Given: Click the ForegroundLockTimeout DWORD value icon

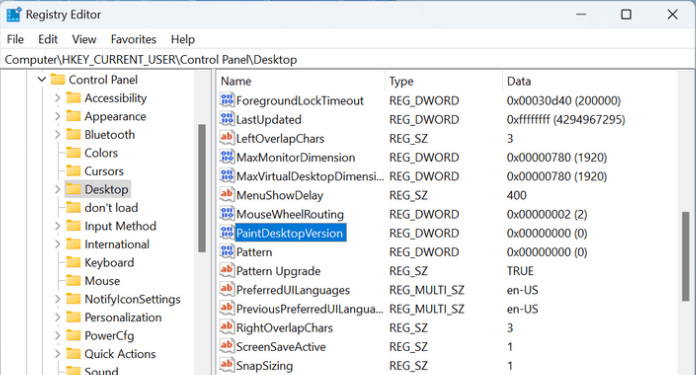Looking at the screenshot, I should click(227, 100).
